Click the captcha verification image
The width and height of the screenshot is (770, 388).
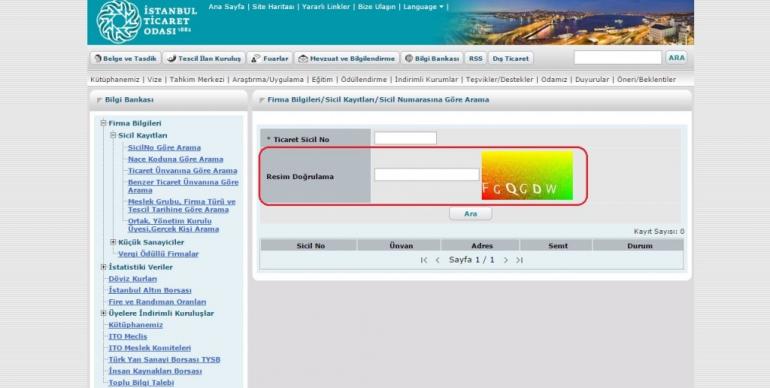pyautogui.click(x=527, y=175)
